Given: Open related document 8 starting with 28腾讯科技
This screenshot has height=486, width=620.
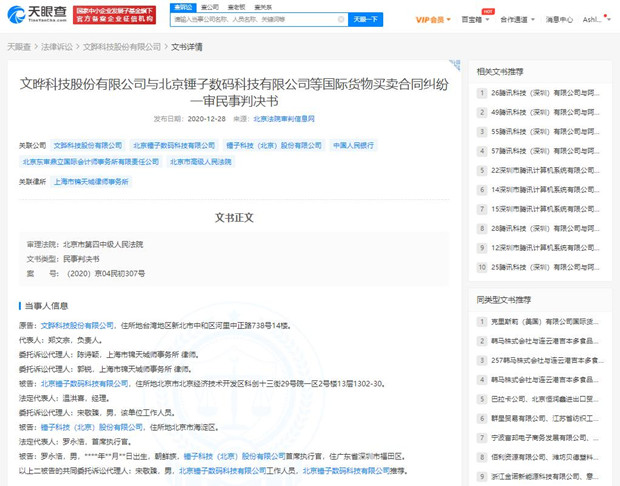Looking at the screenshot, I should pyautogui.click(x=540, y=229).
